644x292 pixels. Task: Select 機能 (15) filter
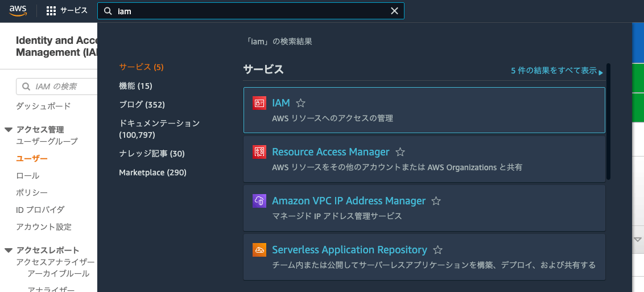tap(135, 86)
